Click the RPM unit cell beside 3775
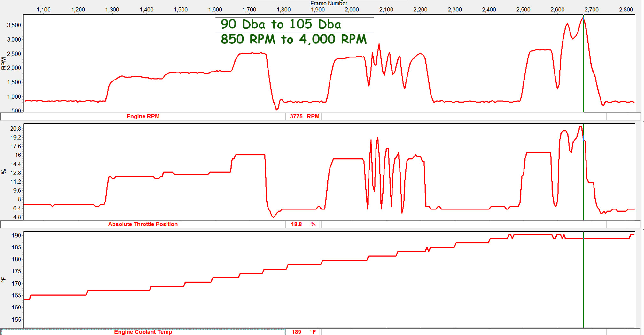 click(313, 117)
